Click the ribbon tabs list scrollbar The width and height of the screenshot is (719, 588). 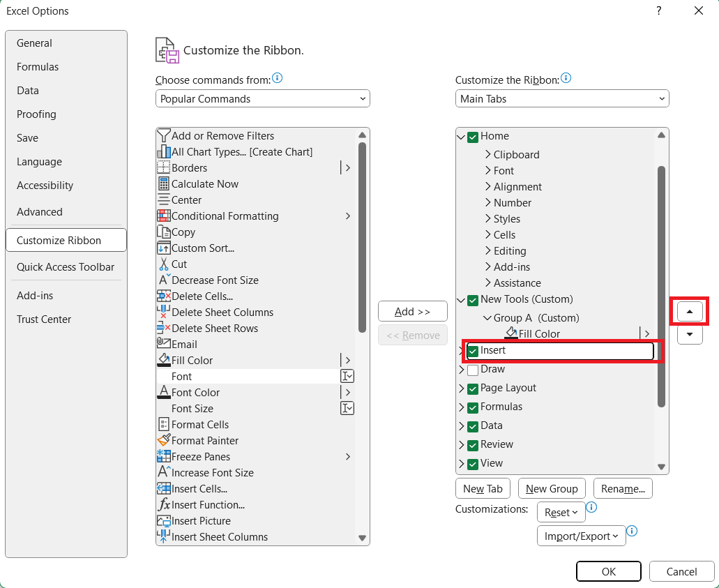click(661, 286)
